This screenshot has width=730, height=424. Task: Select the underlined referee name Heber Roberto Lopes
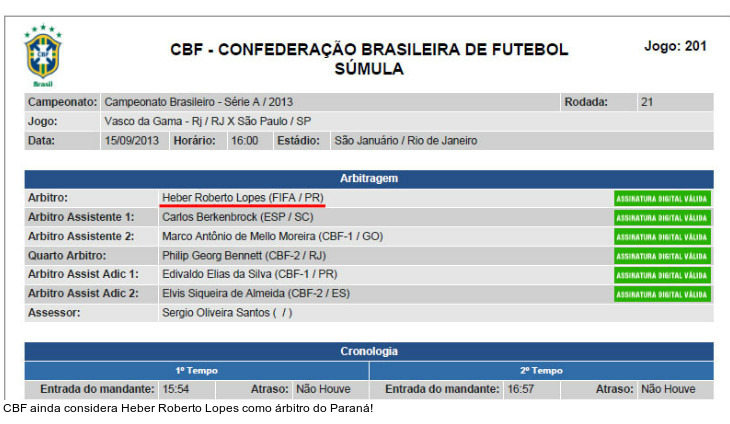242,198
